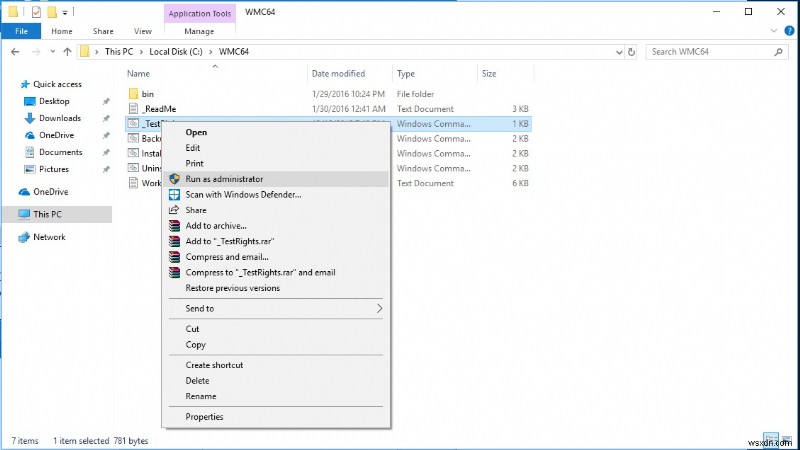Image resolution: width=800 pixels, height=450 pixels.
Task: Go back with the Back arrow
Action: click(15, 52)
